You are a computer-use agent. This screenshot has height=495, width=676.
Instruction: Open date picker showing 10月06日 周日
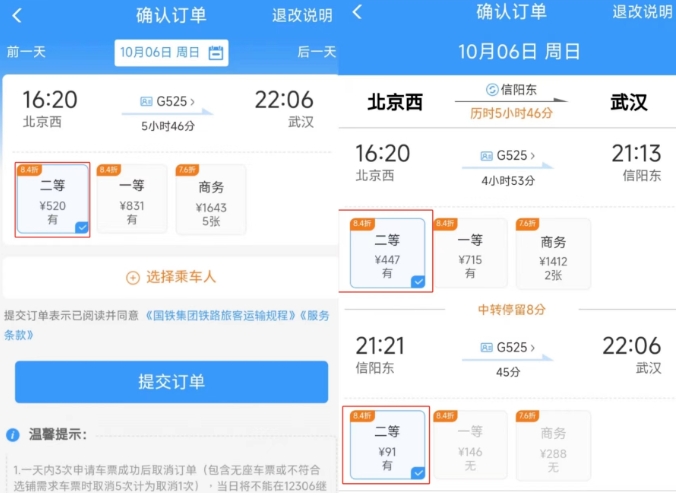tap(171, 53)
